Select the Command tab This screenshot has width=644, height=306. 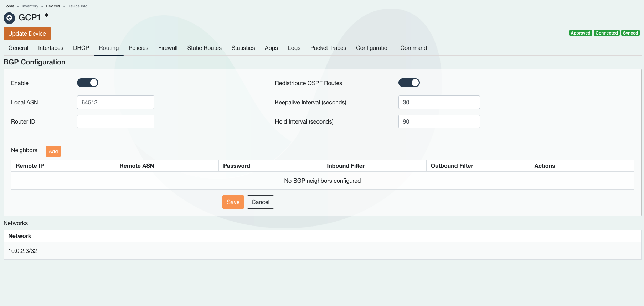coord(413,48)
